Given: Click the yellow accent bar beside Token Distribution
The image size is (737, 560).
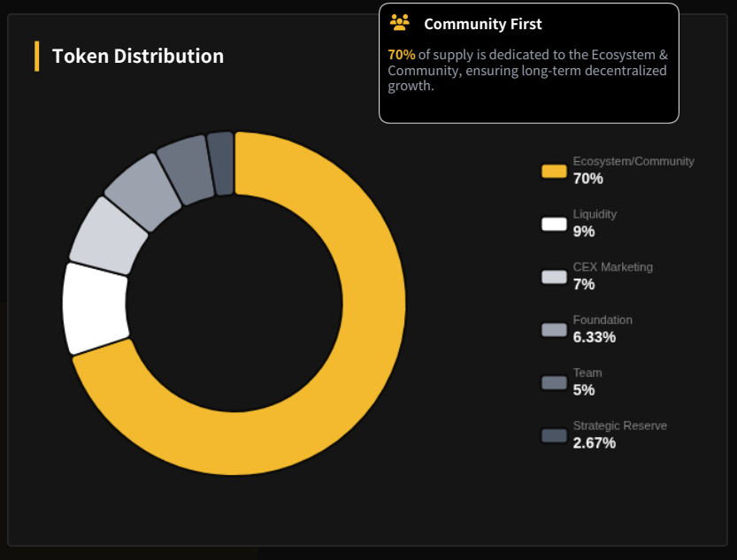Looking at the screenshot, I should pos(36,55).
